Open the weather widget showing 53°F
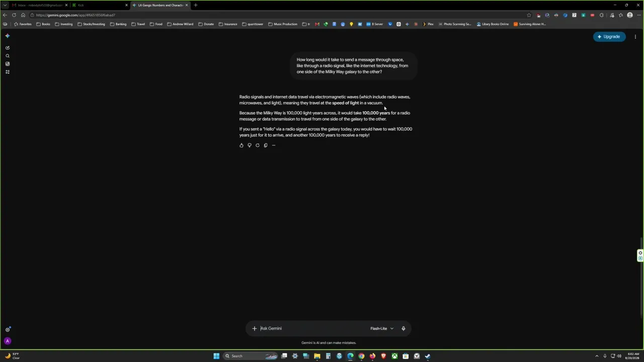Screen dimensions: 644x362 (x=12, y=356)
